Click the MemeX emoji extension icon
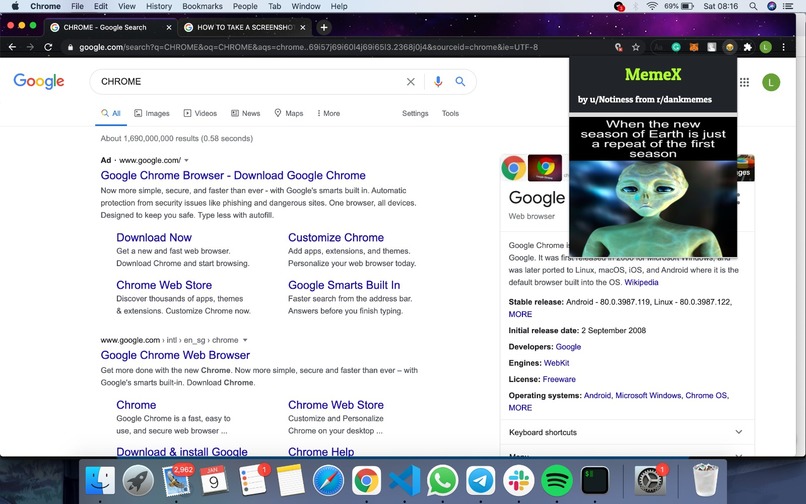This screenshot has width=806, height=504. click(729, 47)
